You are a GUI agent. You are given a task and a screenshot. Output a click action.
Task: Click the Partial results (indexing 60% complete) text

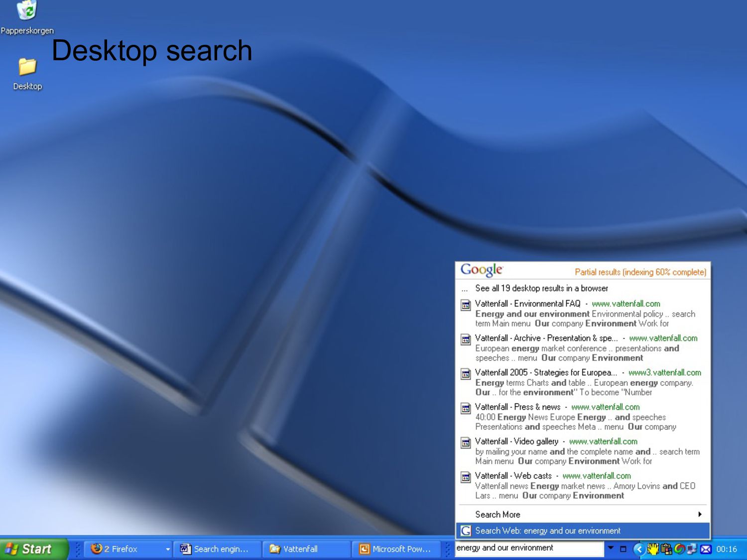pyautogui.click(x=640, y=272)
